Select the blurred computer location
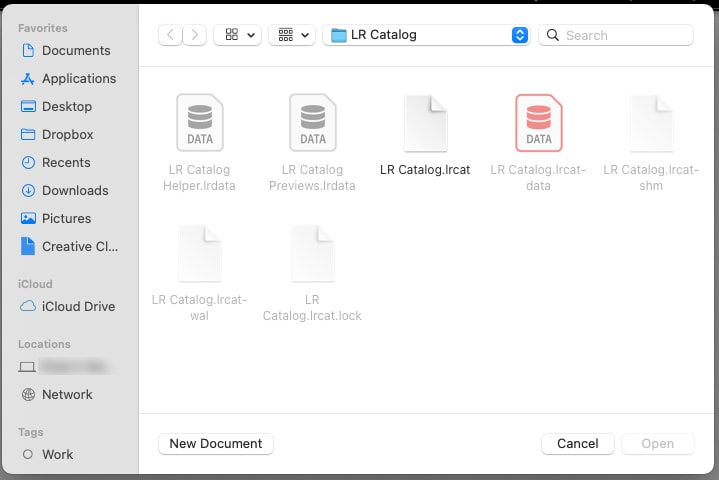Screen dimensions: 719x480 [x=68, y=366]
